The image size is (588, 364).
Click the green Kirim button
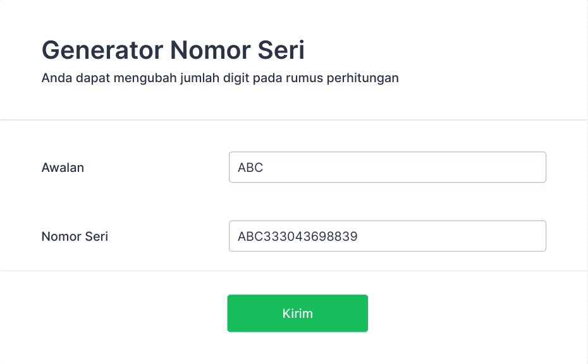[297, 313]
